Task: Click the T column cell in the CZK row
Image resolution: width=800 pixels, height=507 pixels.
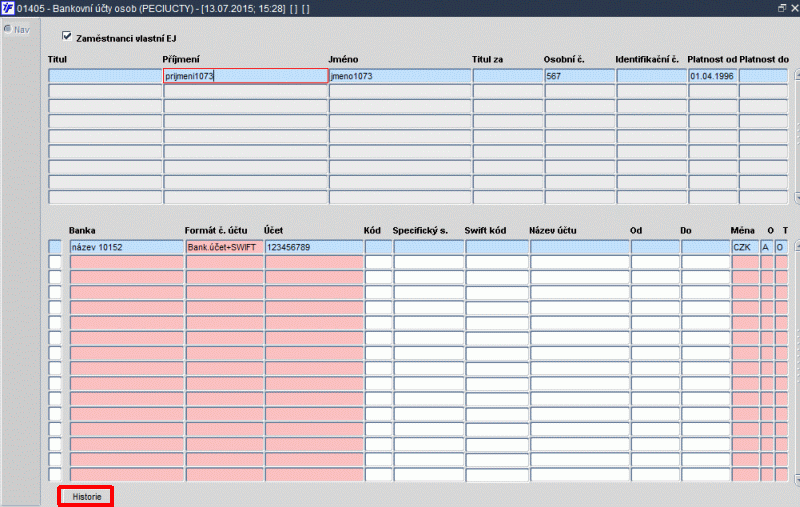Action: pyautogui.click(x=781, y=247)
